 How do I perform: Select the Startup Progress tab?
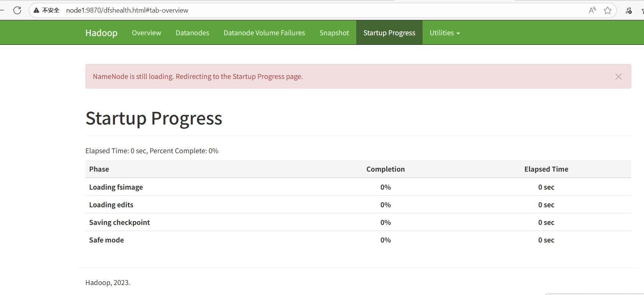tap(389, 33)
